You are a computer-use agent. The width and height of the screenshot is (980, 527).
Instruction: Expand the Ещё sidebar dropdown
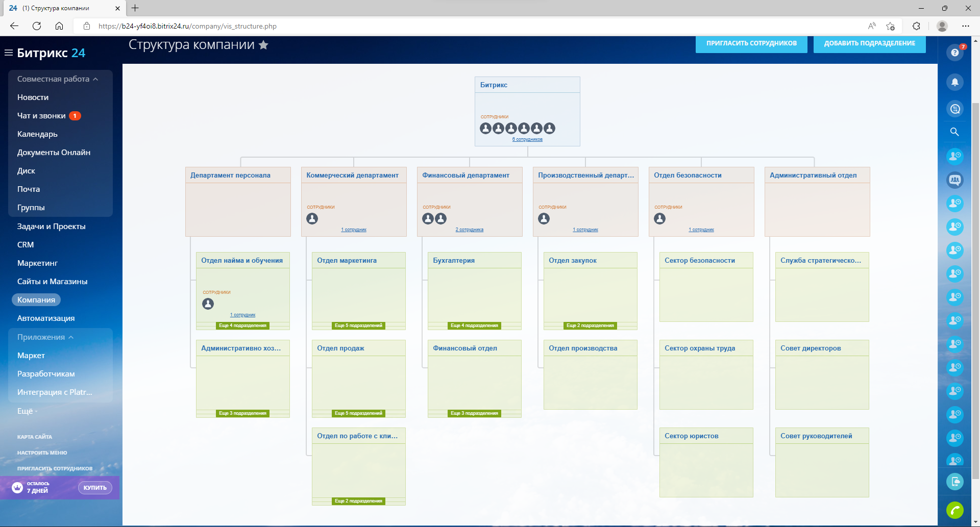[27, 411]
